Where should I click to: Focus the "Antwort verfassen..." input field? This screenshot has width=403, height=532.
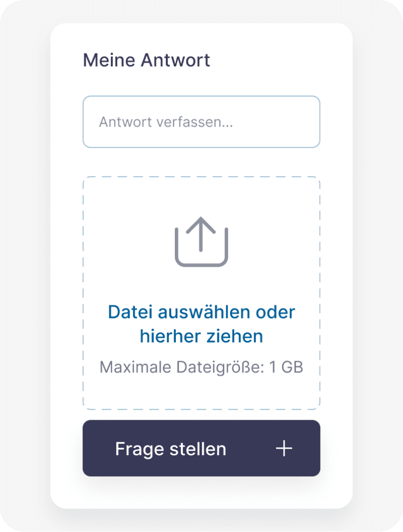coord(201,122)
